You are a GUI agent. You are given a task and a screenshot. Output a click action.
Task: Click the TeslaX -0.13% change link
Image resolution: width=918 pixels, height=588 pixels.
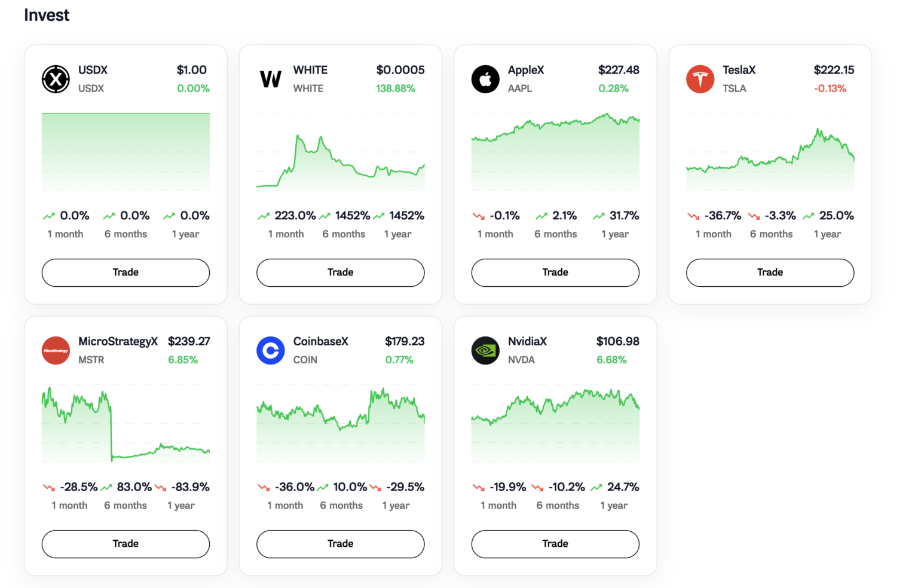(x=830, y=88)
